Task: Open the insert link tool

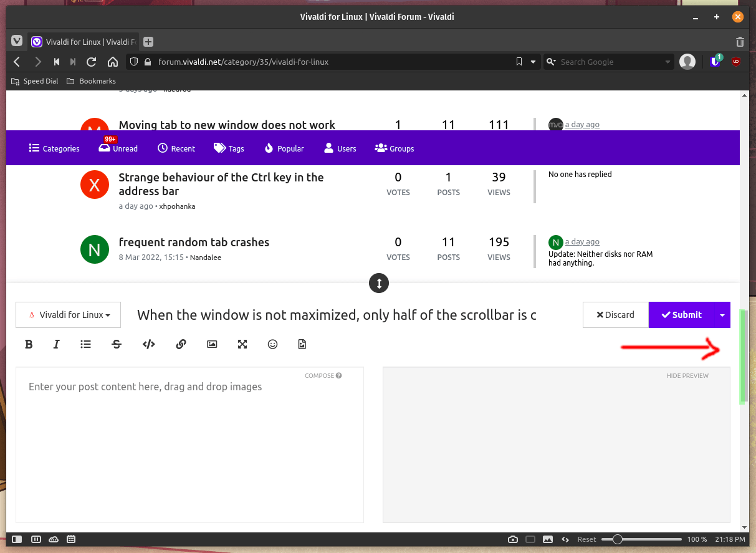Action: click(x=181, y=344)
